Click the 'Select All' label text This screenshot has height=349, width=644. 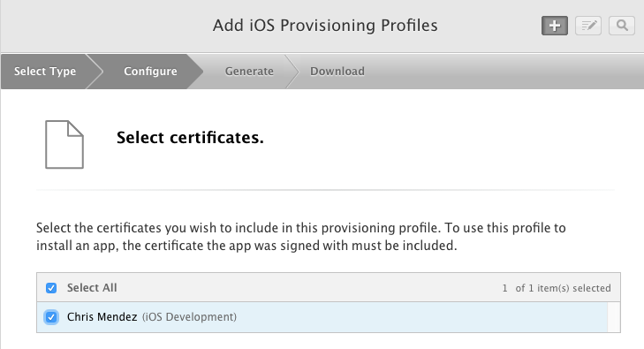pos(92,288)
